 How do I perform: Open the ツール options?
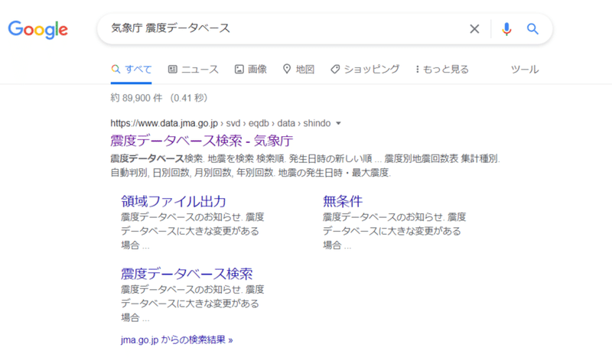525,70
